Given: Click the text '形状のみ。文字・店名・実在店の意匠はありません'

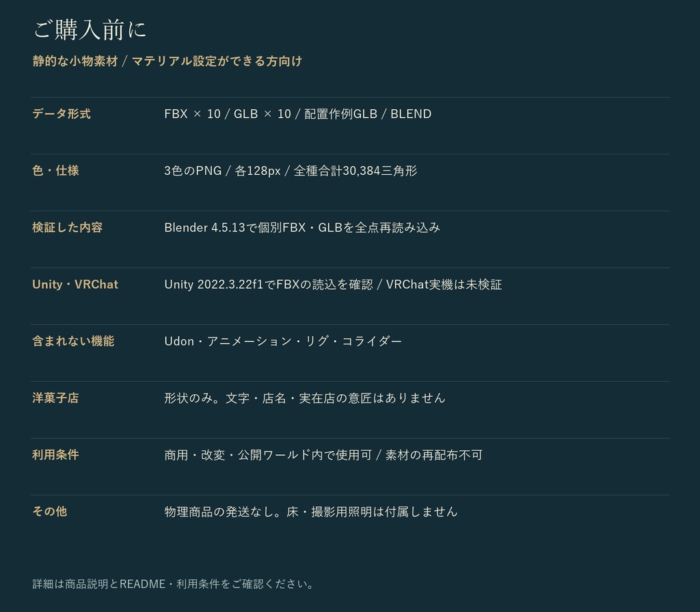Looking at the screenshot, I should click(305, 398).
